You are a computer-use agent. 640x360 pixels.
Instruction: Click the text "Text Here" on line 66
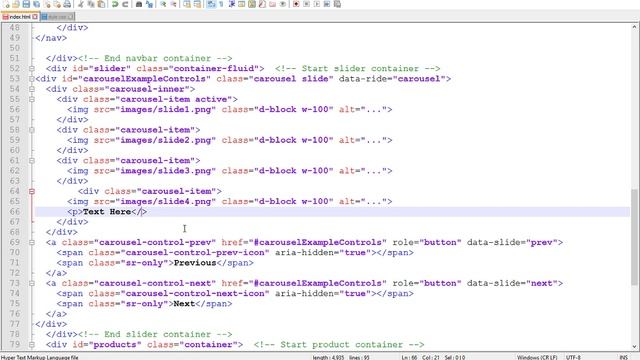pos(107,212)
